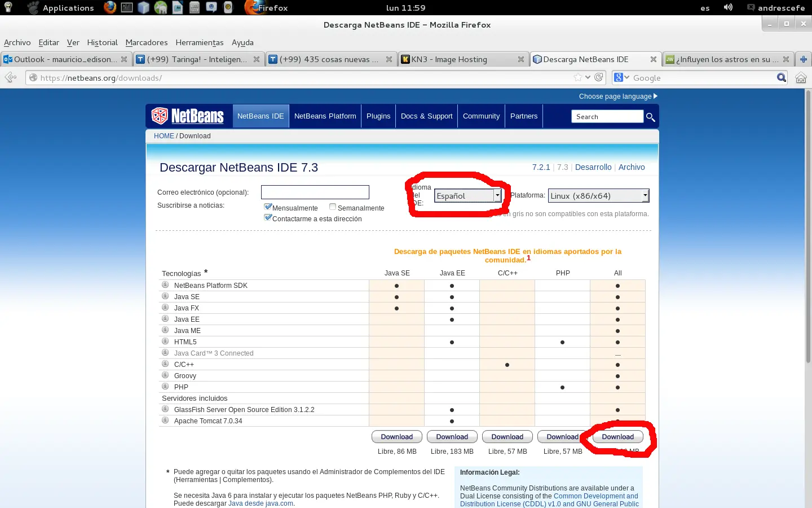The width and height of the screenshot is (812, 508).
Task: Expand the Choose page language selector
Action: pos(618,97)
